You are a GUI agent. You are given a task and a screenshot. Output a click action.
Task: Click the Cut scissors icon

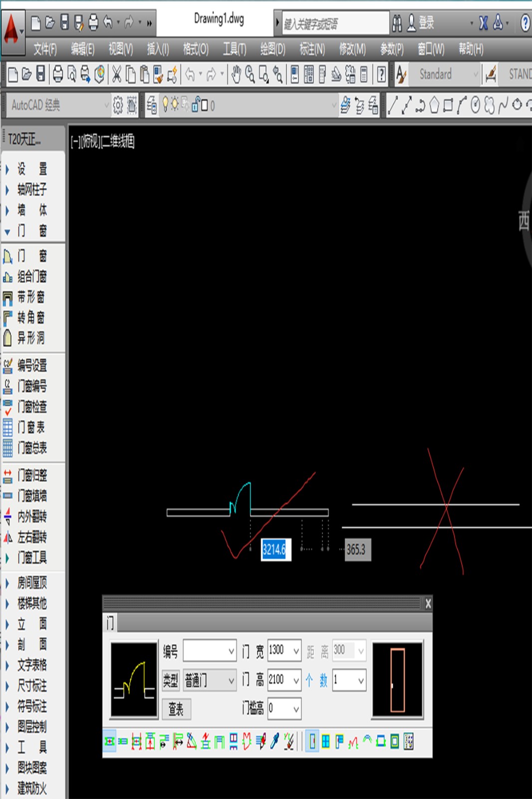coord(116,75)
